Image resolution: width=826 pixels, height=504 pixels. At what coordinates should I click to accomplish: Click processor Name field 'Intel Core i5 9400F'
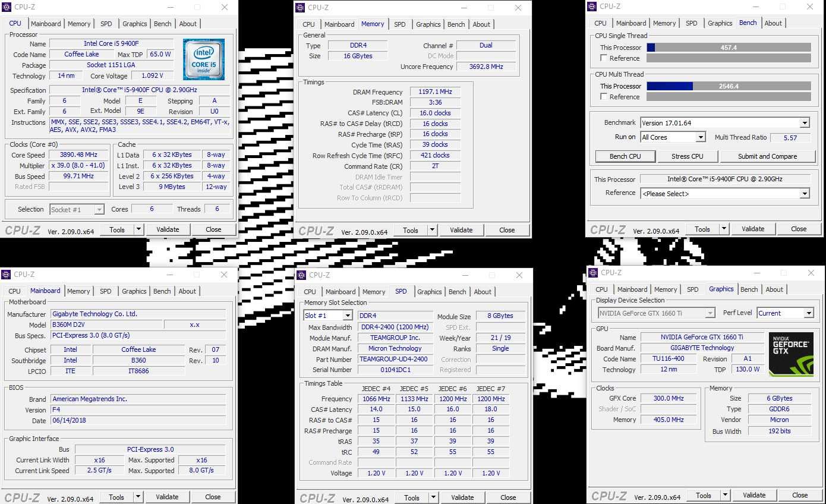point(112,44)
